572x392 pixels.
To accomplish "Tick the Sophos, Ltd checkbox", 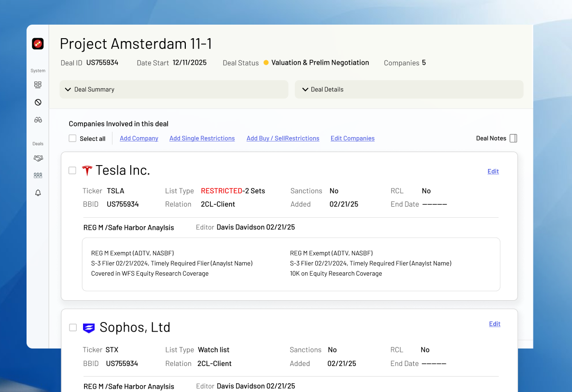I will pos(73,327).
